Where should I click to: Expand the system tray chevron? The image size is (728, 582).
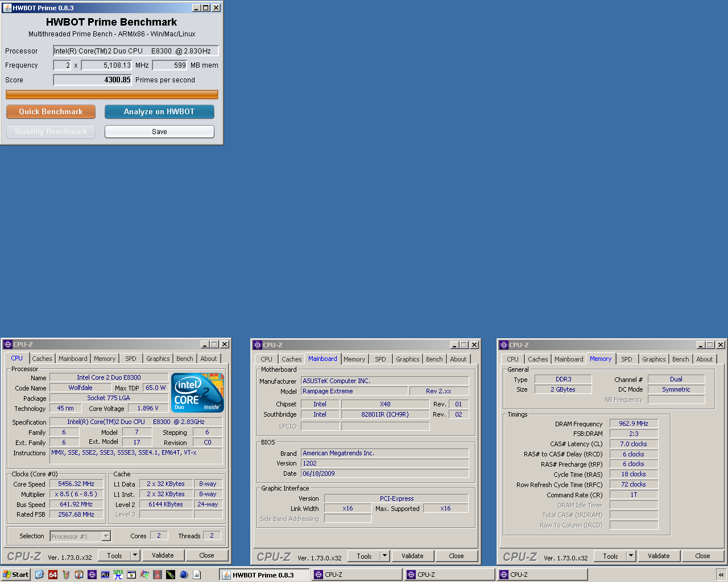[x=721, y=575]
